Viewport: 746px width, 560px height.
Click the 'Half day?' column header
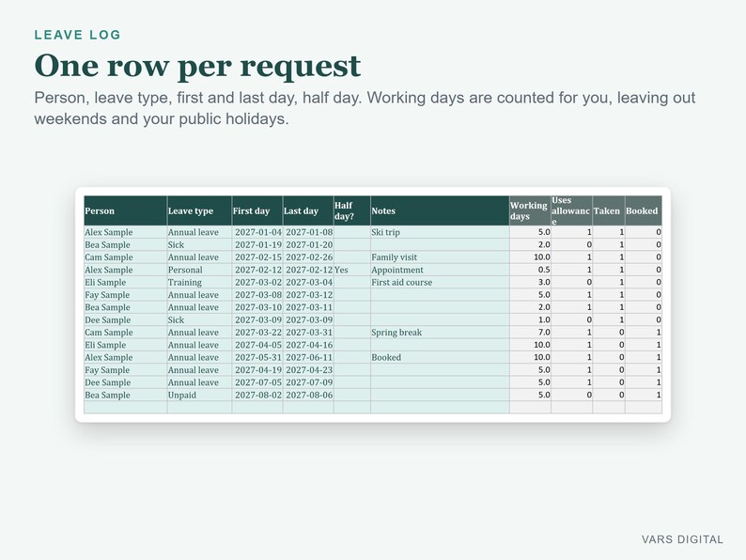coord(352,210)
